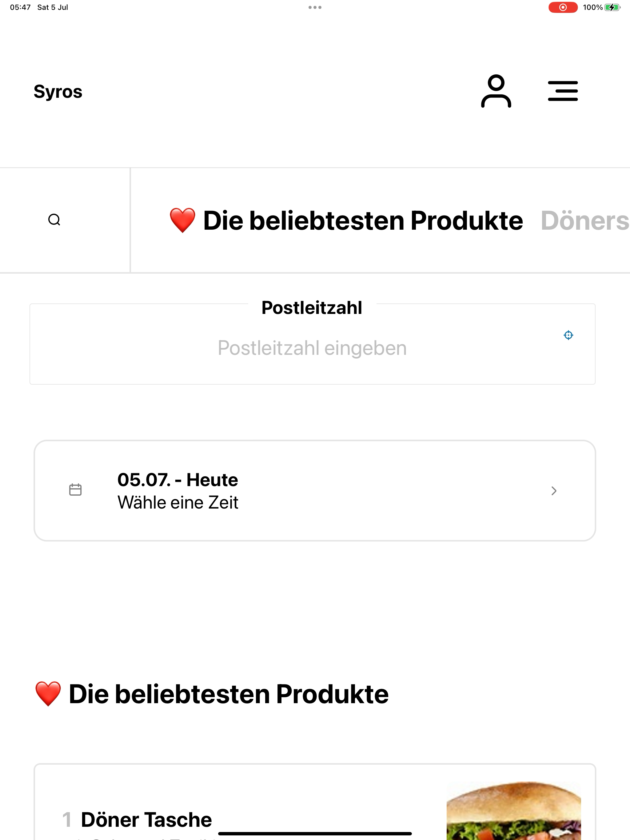Open the hamburger menu
630x840 pixels.
tap(563, 91)
